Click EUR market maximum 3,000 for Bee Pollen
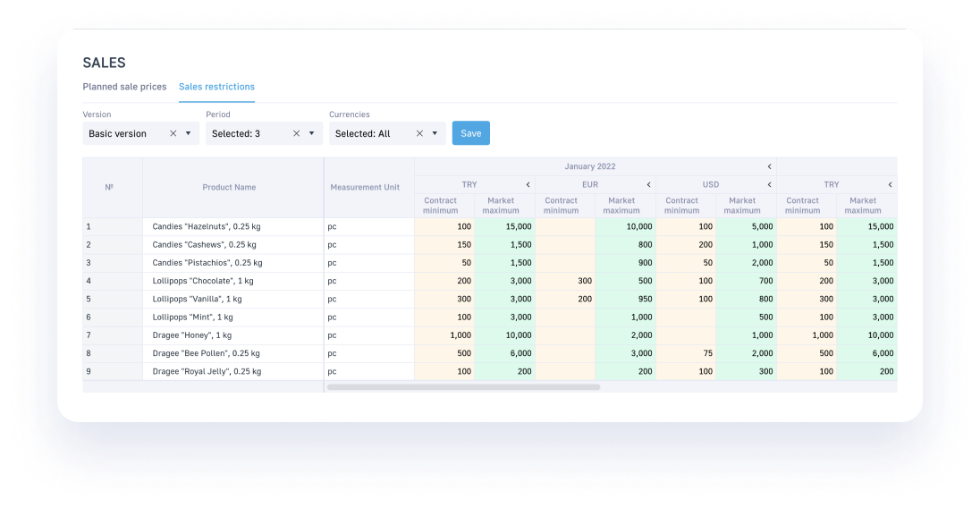980x508 pixels. pos(626,353)
